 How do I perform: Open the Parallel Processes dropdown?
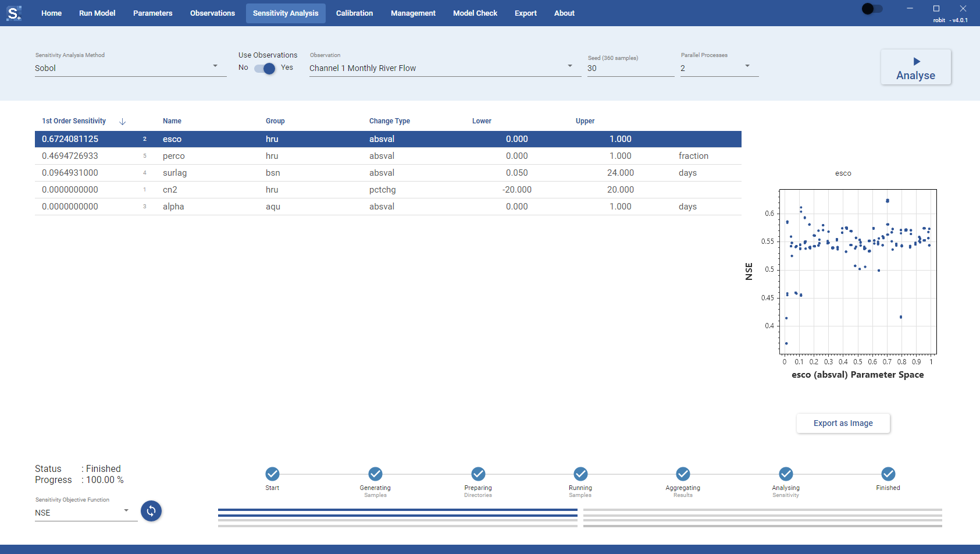[x=719, y=68]
